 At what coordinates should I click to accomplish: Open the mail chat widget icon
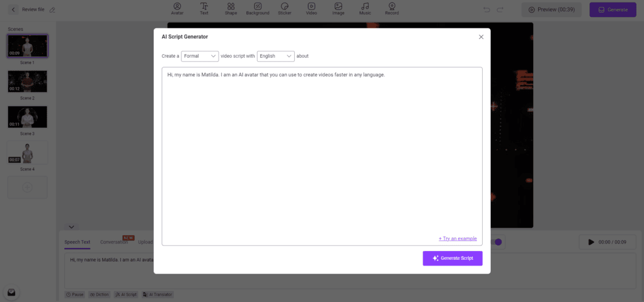(11, 292)
